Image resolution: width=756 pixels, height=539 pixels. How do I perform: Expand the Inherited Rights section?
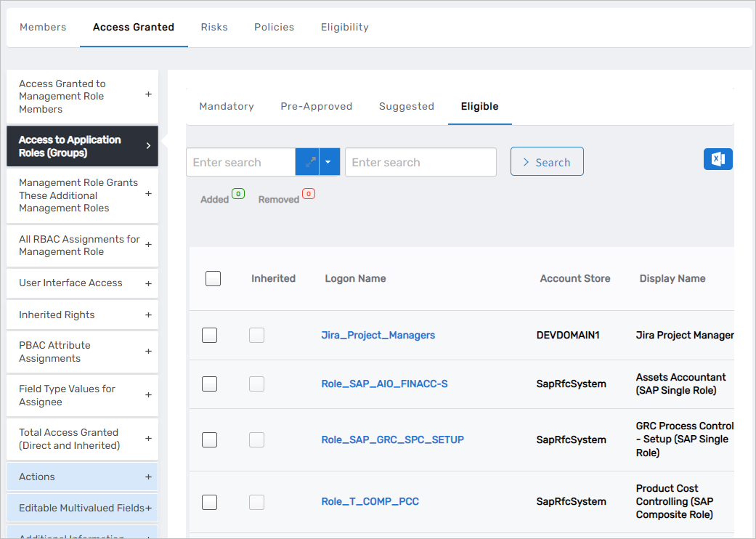[x=148, y=315]
